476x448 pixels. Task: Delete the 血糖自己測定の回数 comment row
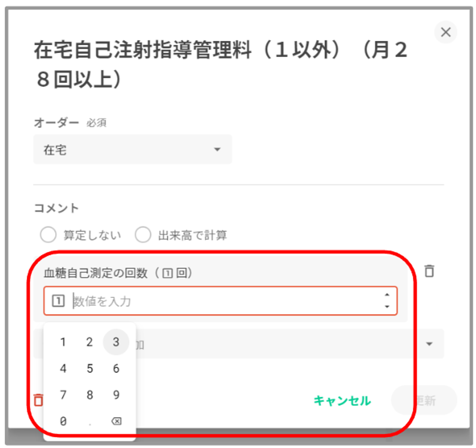[429, 271]
